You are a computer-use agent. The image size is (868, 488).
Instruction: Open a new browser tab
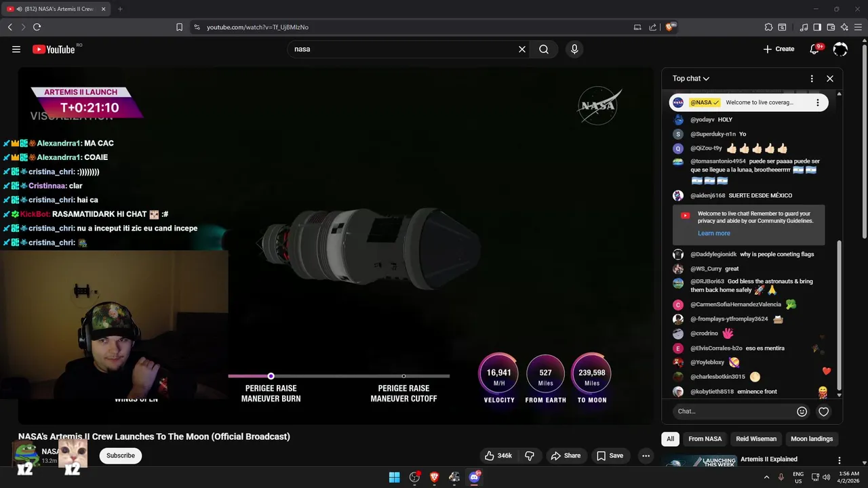120,9
